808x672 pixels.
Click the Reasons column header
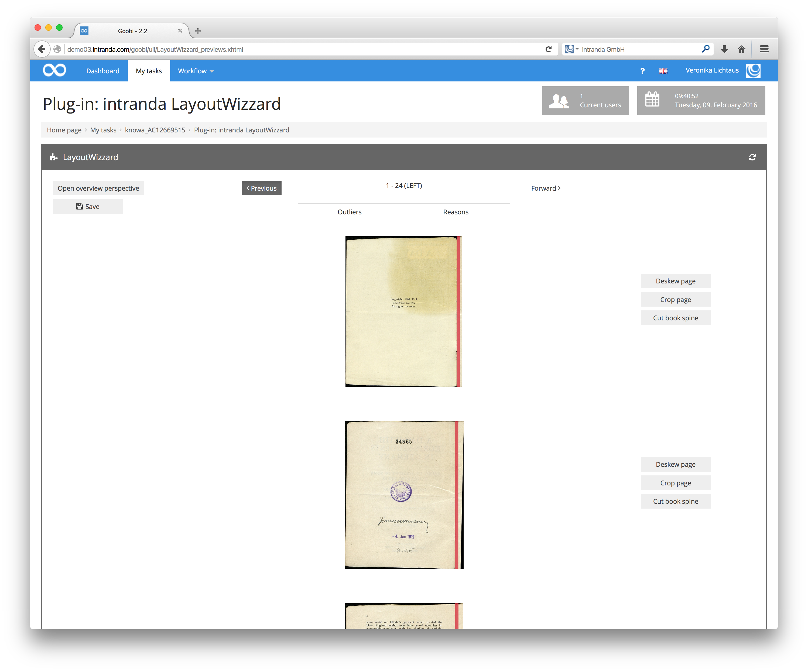(x=456, y=212)
